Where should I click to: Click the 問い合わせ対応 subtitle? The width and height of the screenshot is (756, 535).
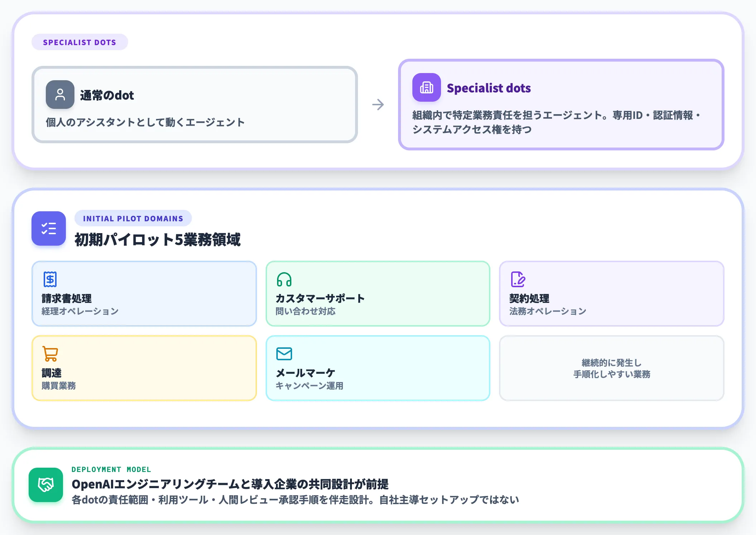pyautogui.click(x=305, y=311)
